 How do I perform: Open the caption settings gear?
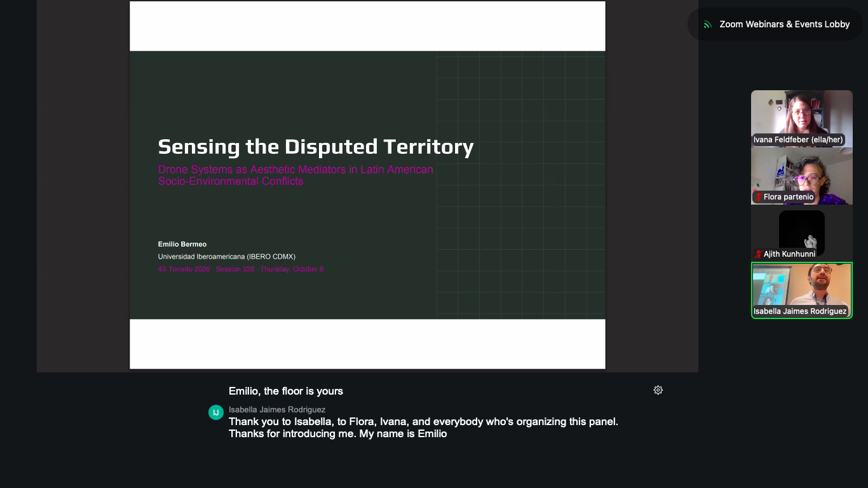pyautogui.click(x=658, y=390)
